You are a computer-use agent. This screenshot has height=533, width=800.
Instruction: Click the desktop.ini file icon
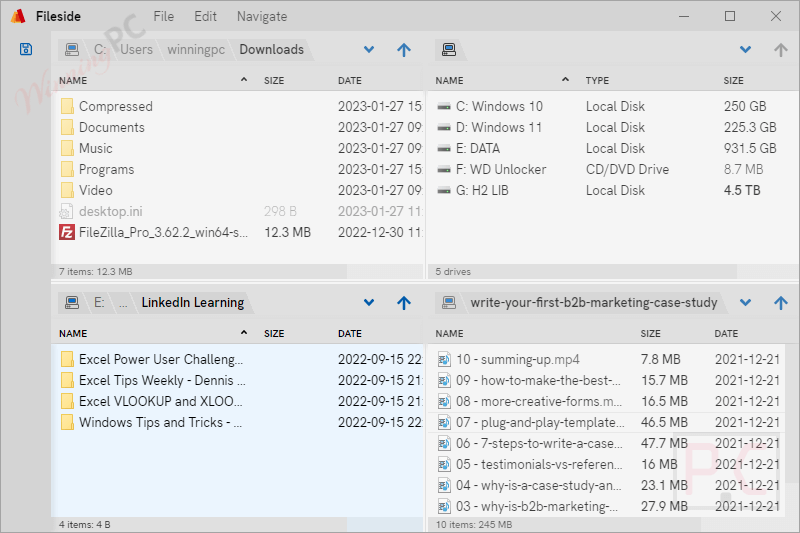(x=67, y=211)
